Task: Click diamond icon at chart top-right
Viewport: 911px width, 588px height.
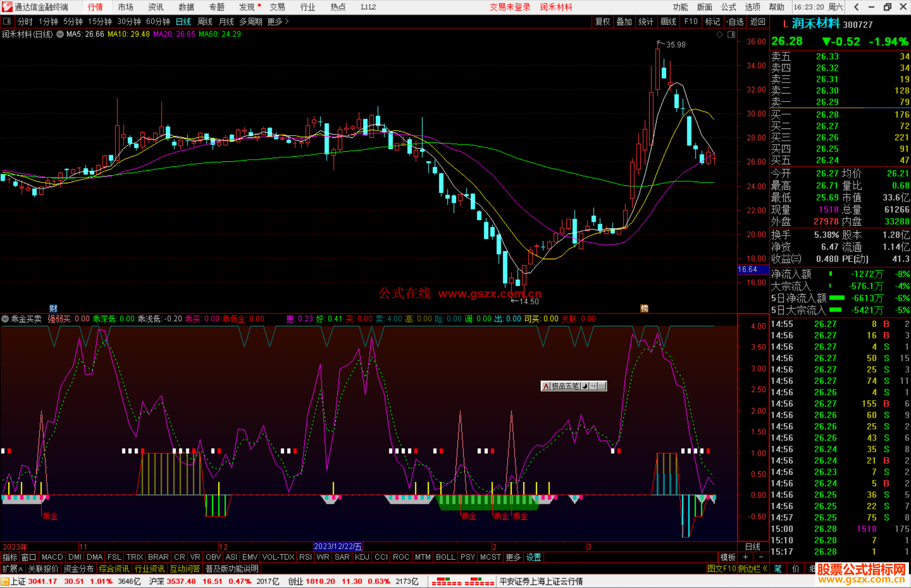Action: pos(720,35)
